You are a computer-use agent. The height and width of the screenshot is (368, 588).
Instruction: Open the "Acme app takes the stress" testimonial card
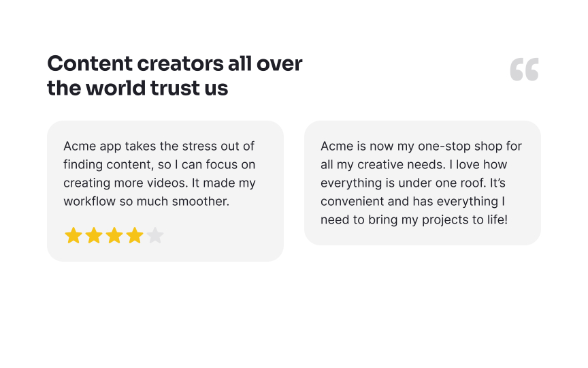click(165, 191)
